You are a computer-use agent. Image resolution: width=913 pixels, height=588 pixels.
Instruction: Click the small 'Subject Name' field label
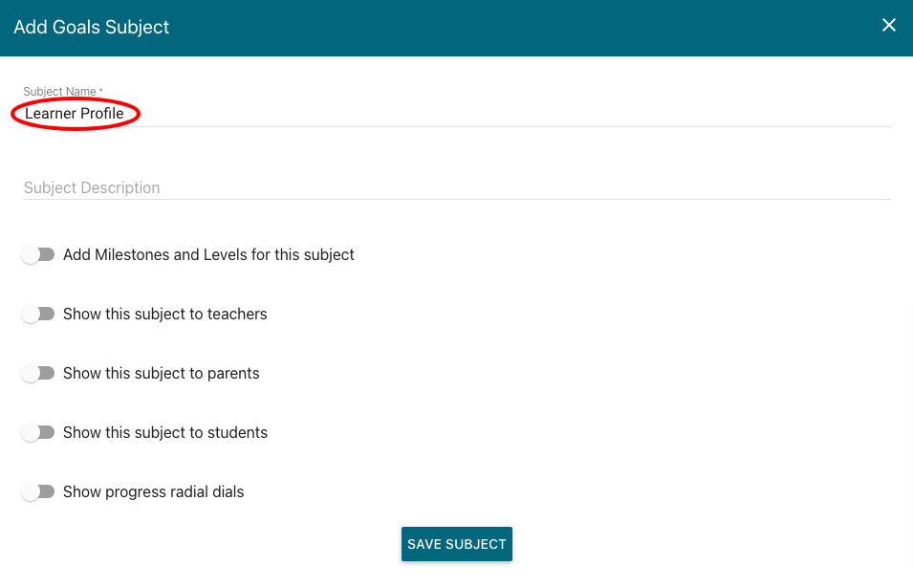click(59, 92)
